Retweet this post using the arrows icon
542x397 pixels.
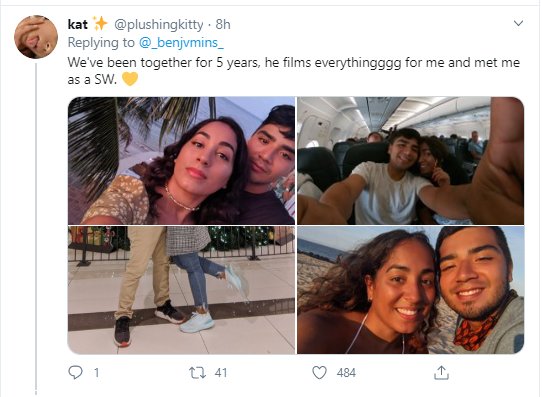pyautogui.click(x=197, y=373)
